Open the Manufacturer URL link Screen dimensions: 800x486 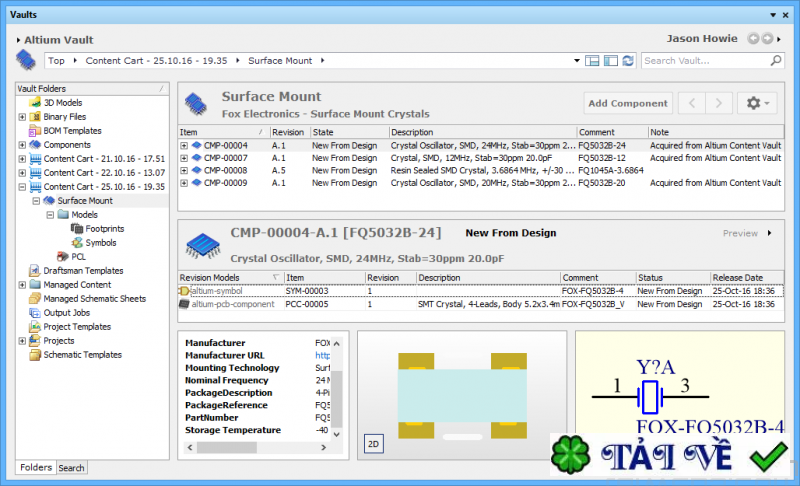pyautogui.click(x=322, y=355)
